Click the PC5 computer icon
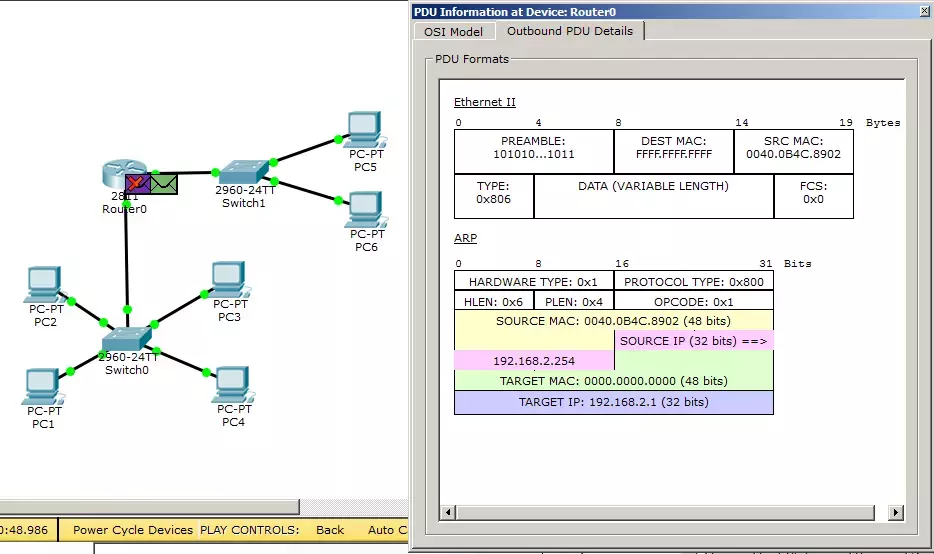The image size is (934, 554). [365, 129]
